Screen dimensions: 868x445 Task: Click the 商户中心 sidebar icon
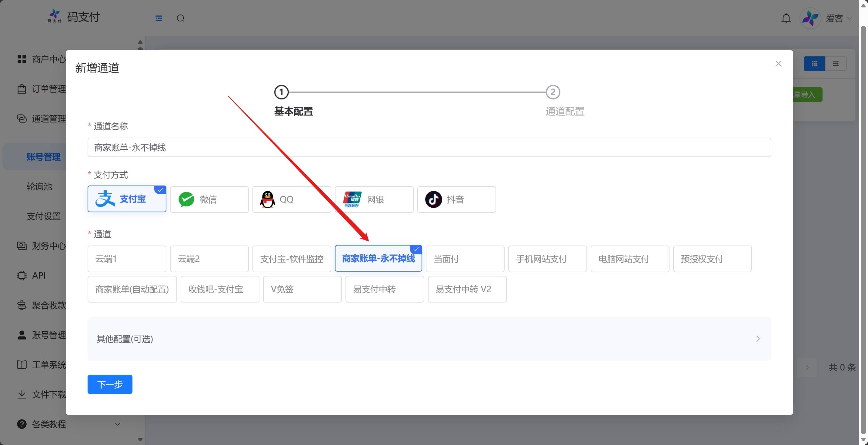pos(22,59)
